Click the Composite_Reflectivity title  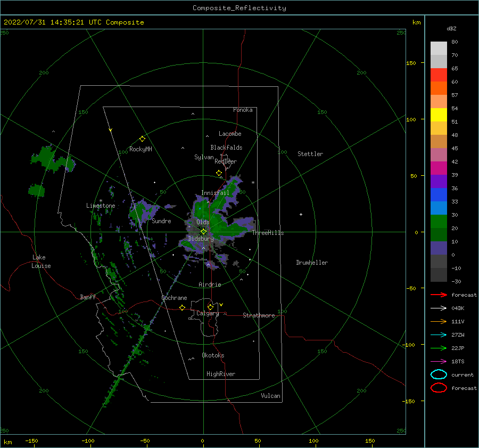click(240, 8)
